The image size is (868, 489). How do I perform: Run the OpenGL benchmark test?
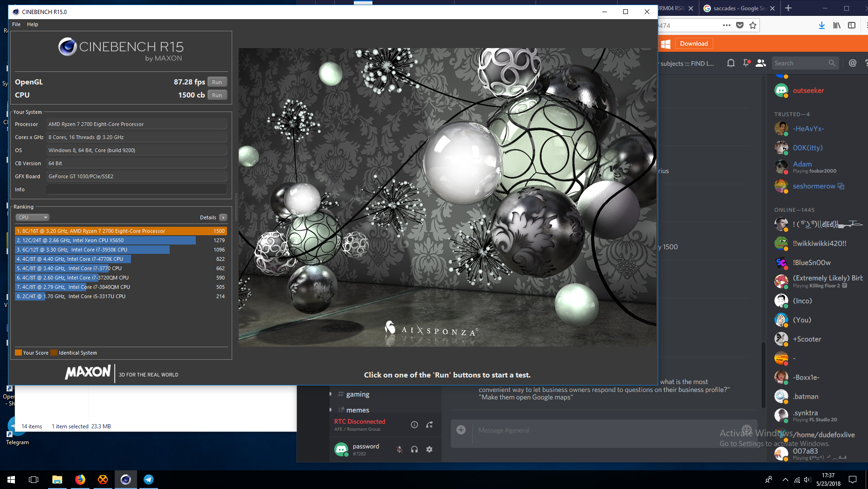point(217,82)
